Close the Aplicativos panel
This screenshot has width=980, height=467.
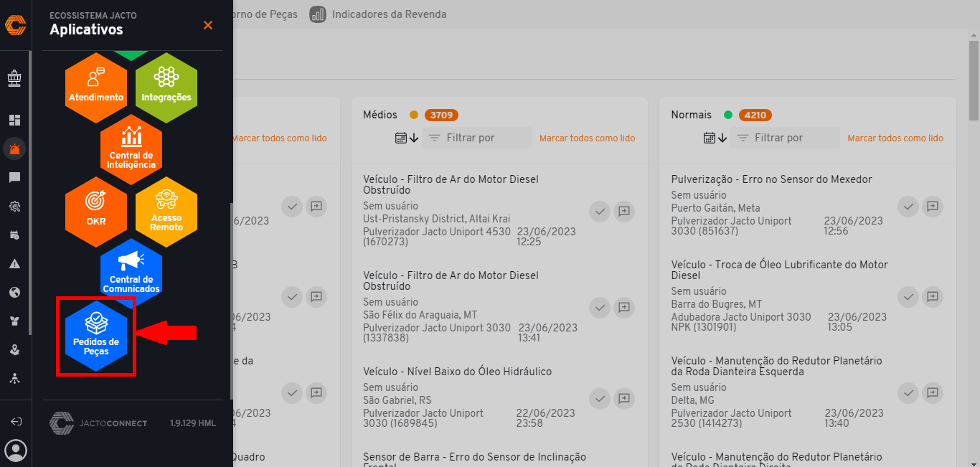(208, 25)
